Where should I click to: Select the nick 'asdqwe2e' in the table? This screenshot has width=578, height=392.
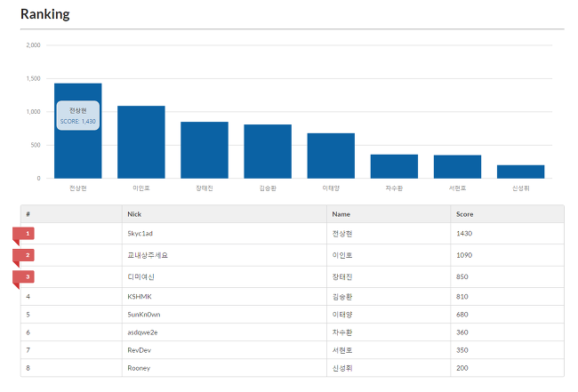pyautogui.click(x=142, y=332)
